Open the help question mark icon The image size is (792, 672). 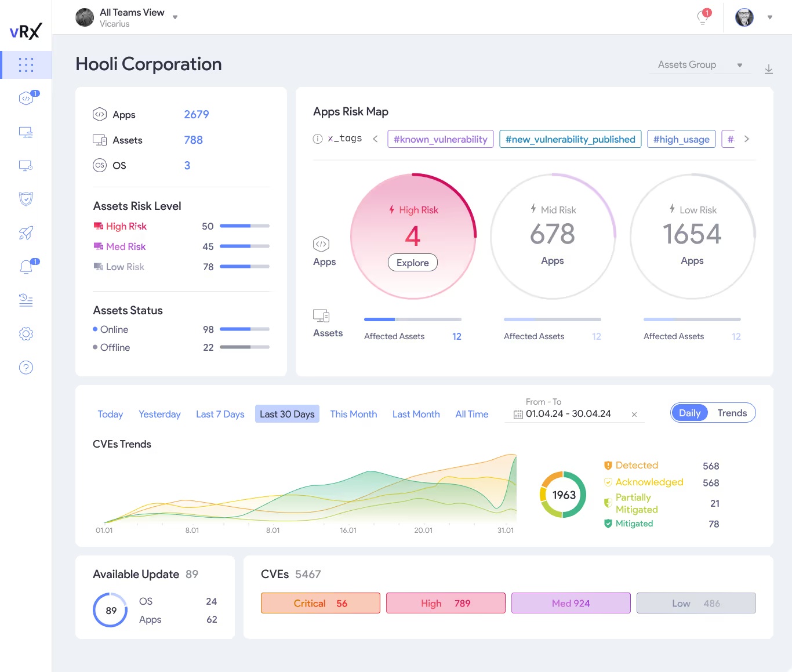(x=26, y=368)
